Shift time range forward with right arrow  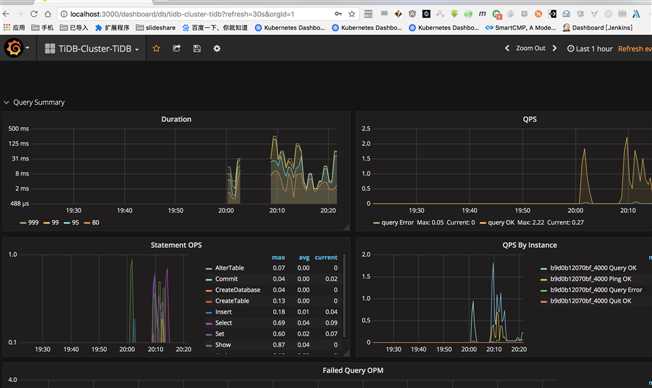[554, 48]
